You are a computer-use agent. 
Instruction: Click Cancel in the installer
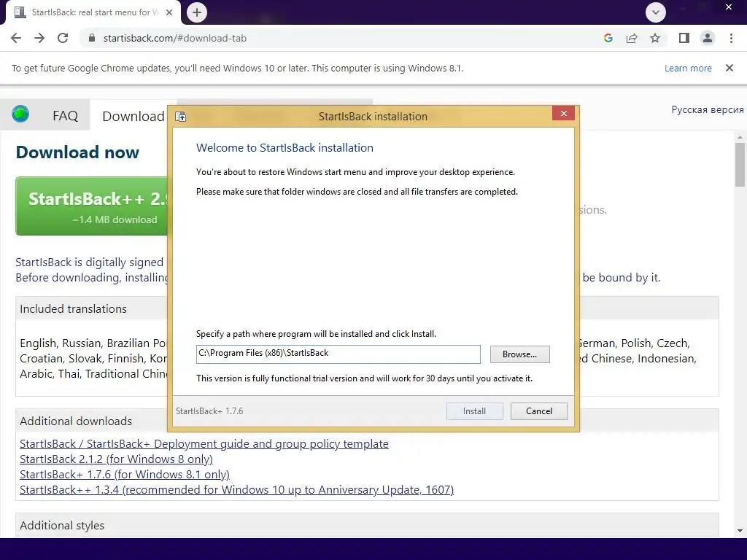pyautogui.click(x=539, y=411)
